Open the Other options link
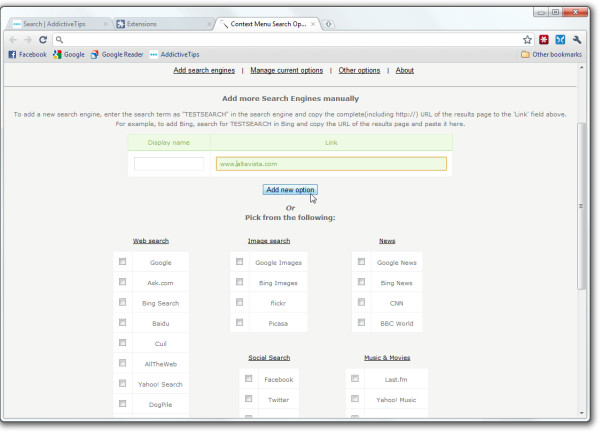 click(359, 70)
